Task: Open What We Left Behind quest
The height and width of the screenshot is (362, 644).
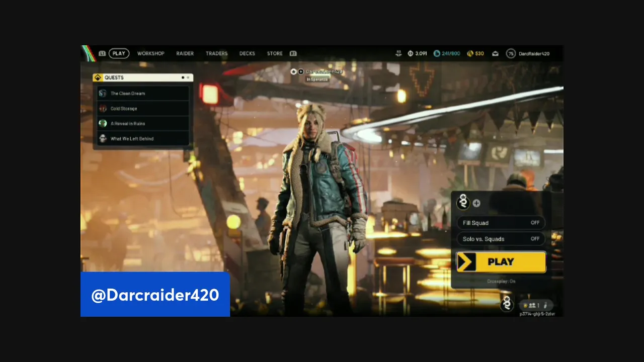Action: tap(143, 138)
